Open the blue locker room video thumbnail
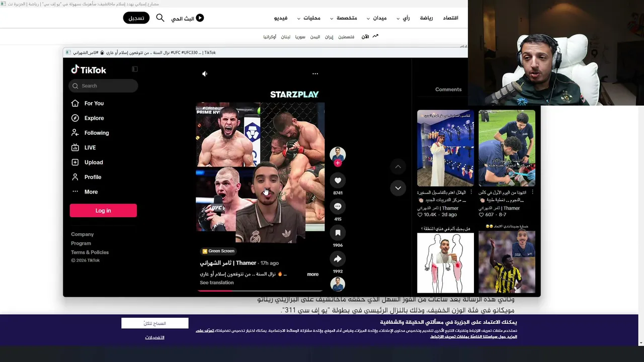Screen dimensions: 644x362 click(445, 148)
